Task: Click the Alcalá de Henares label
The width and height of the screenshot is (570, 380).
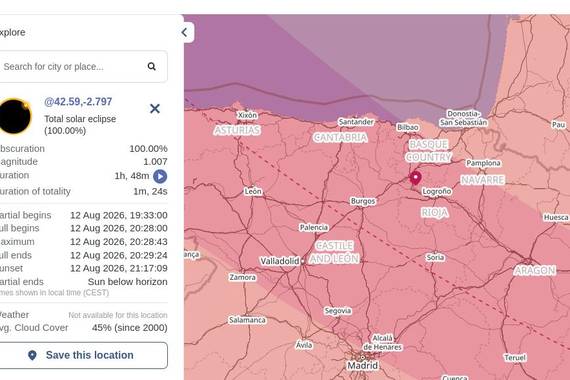Action: click(x=382, y=343)
